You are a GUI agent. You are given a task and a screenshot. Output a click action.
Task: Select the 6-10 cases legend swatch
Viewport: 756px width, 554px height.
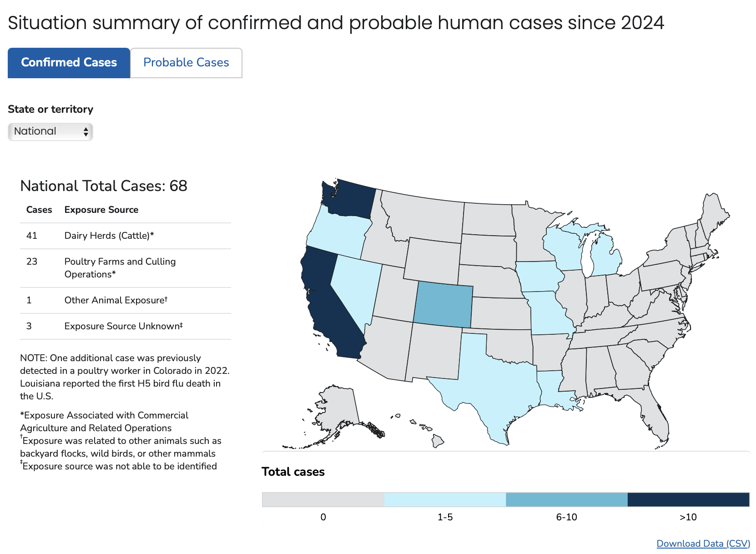click(x=567, y=499)
